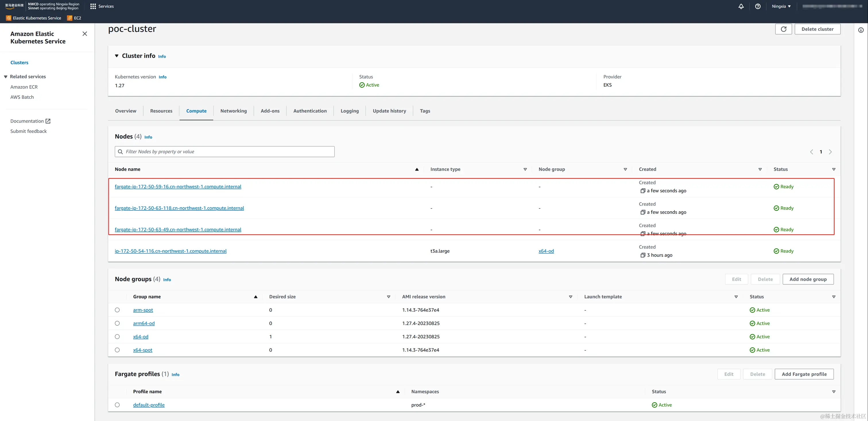
Task: Open the Clusters link in sidebar
Action: coord(19,63)
